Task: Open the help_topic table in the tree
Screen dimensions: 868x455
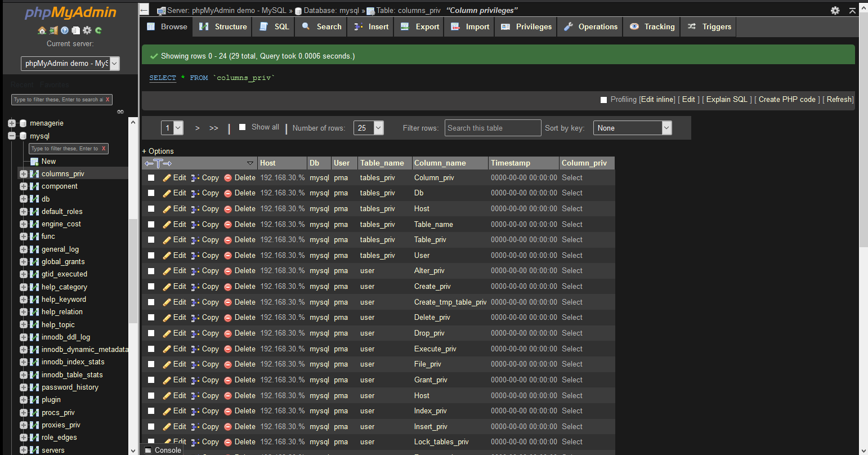Action: (58, 324)
